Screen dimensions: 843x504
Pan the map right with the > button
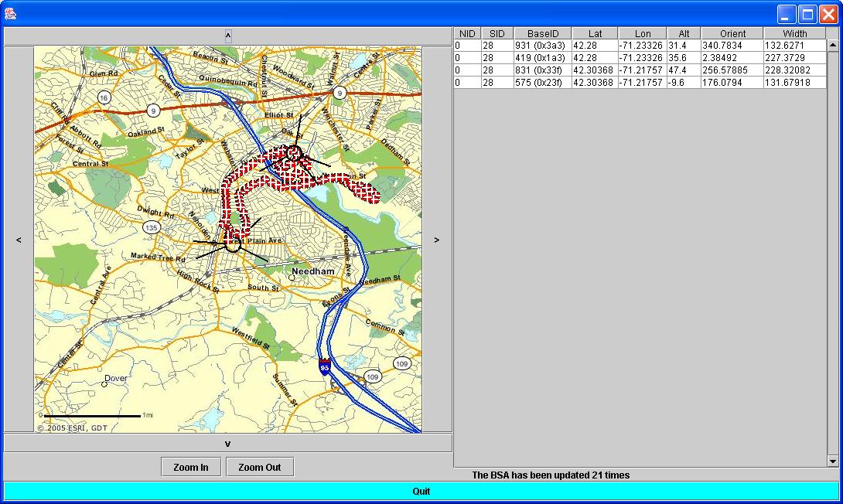click(437, 240)
